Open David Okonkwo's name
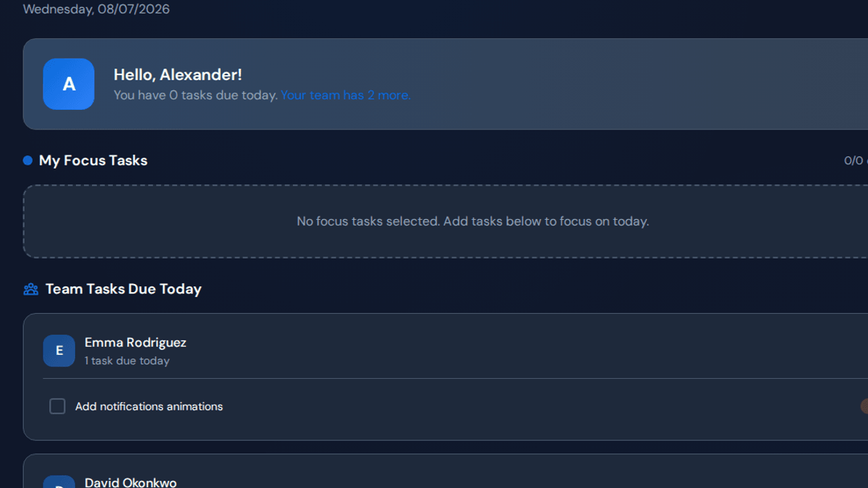This screenshot has width=868, height=488. coord(131,482)
